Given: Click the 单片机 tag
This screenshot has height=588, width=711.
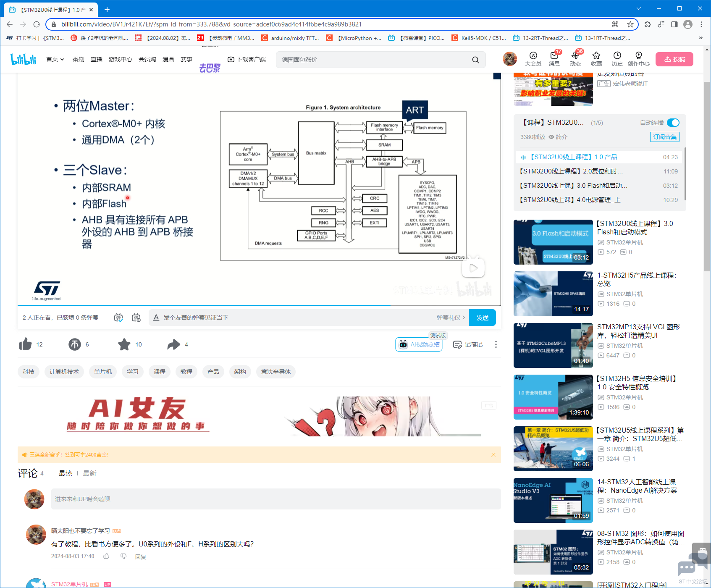Looking at the screenshot, I should click(x=103, y=372).
